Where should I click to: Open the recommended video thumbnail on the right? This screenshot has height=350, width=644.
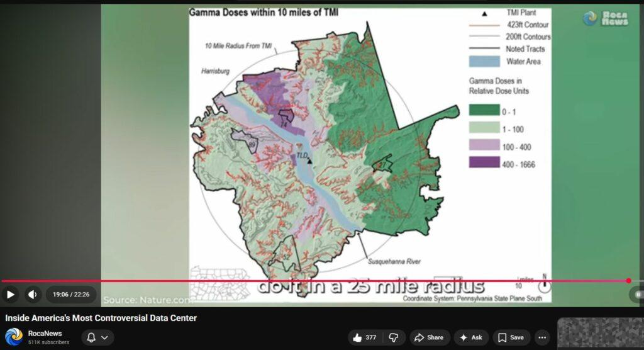[600, 334]
